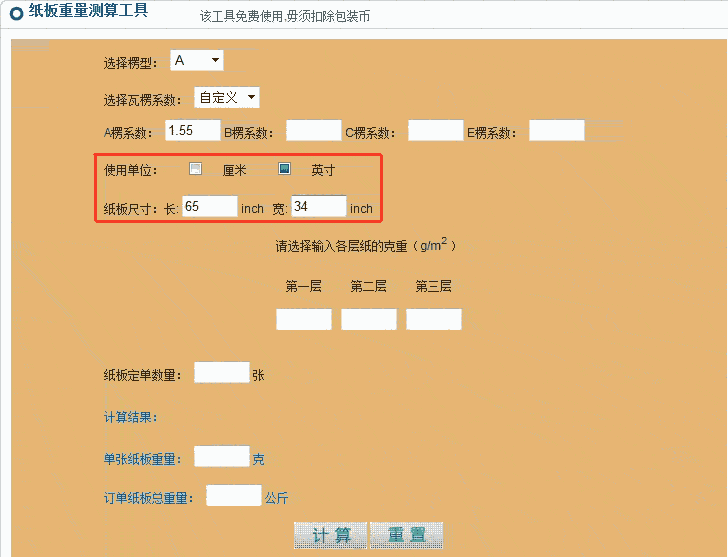Select the 第三层 paper weight field
The height and width of the screenshot is (557, 728).
pos(434,319)
